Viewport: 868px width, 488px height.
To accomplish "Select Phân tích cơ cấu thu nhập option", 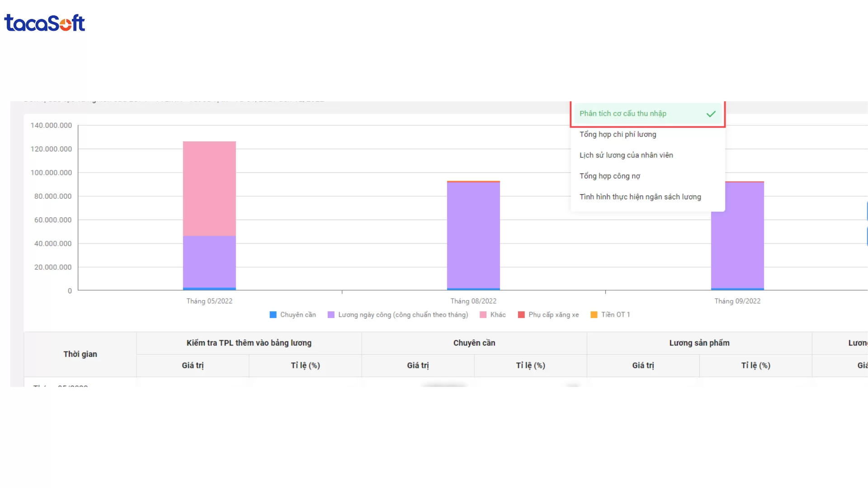I will click(x=623, y=114).
